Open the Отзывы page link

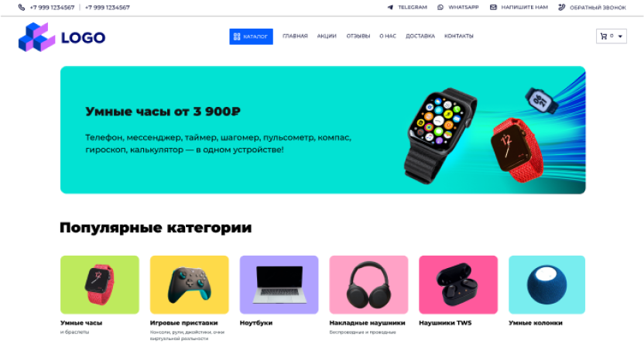[x=358, y=36]
